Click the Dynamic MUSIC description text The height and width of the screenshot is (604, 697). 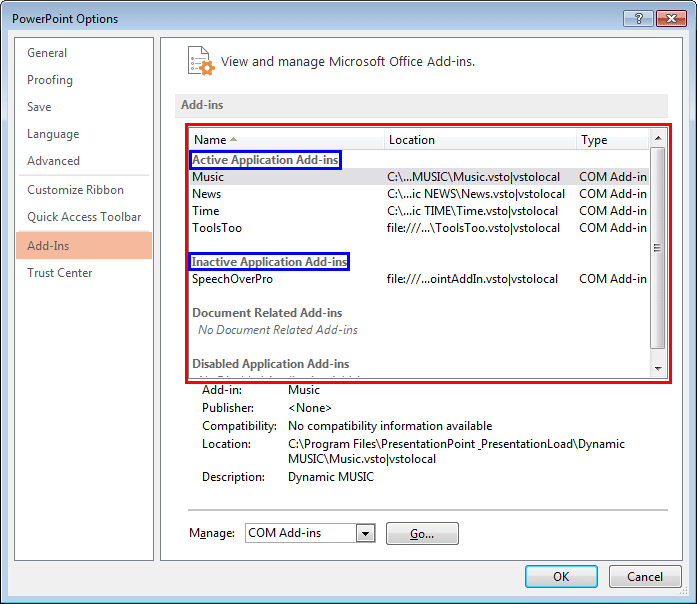pyautogui.click(x=331, y=477)
